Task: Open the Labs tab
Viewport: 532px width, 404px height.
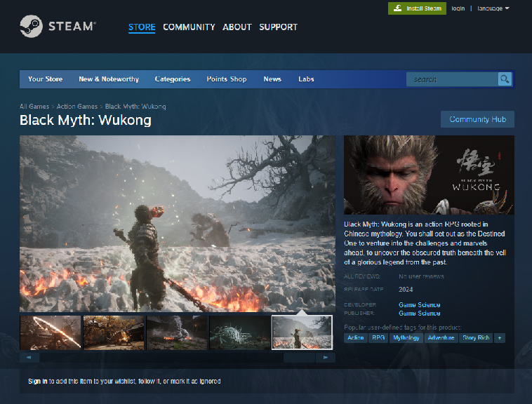Action: (306, 79)
